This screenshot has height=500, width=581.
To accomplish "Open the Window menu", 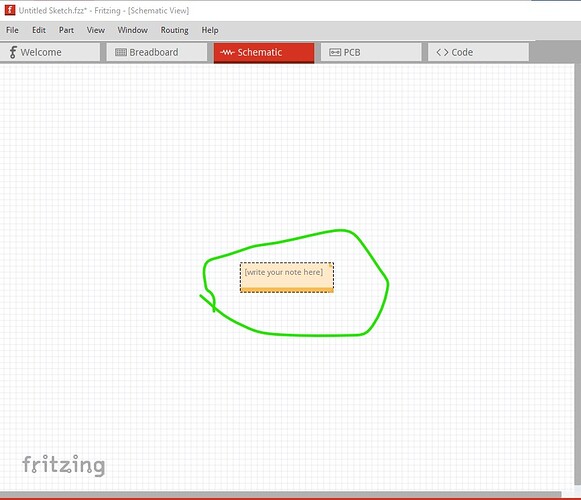I will [133, 30].
